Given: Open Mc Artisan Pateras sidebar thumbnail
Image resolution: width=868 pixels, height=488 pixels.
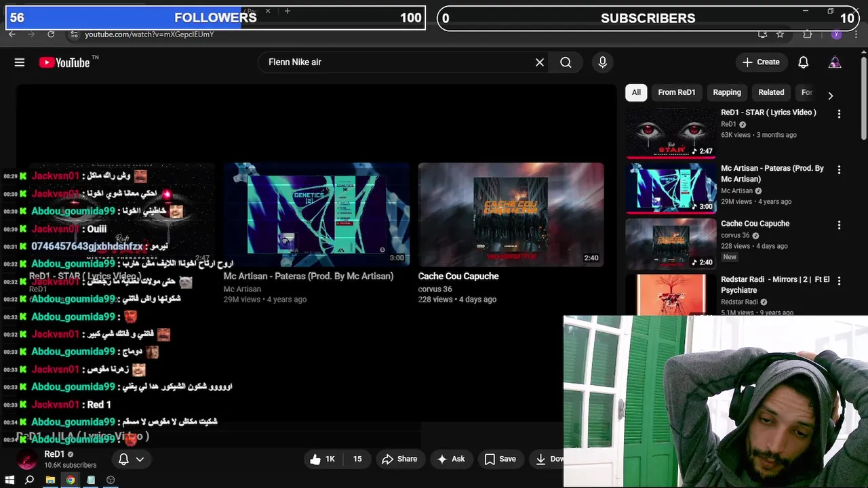Looking at the screenshot, I should [x=671, y=188].
